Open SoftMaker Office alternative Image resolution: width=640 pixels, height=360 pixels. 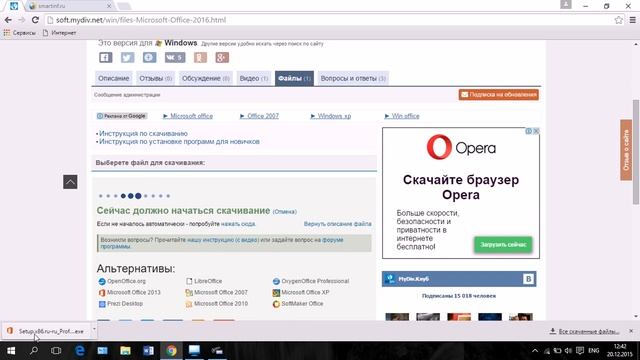302,304
